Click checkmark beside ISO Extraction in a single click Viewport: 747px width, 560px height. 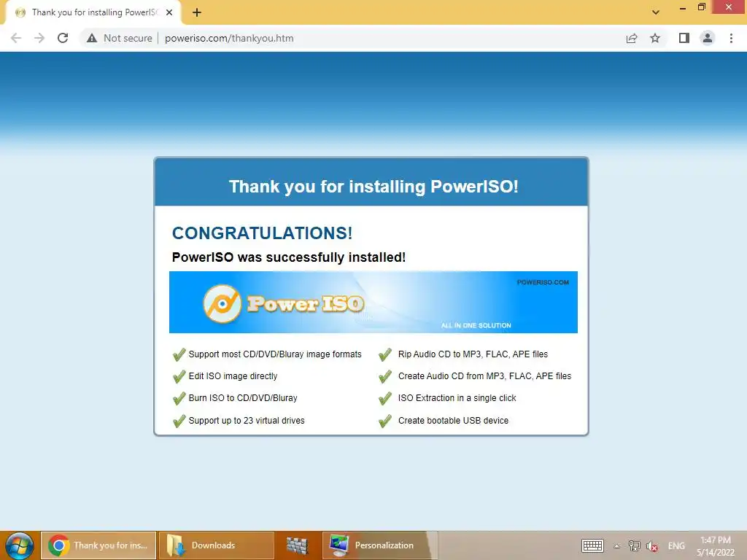pyautogui.click(x=385, y=399)
